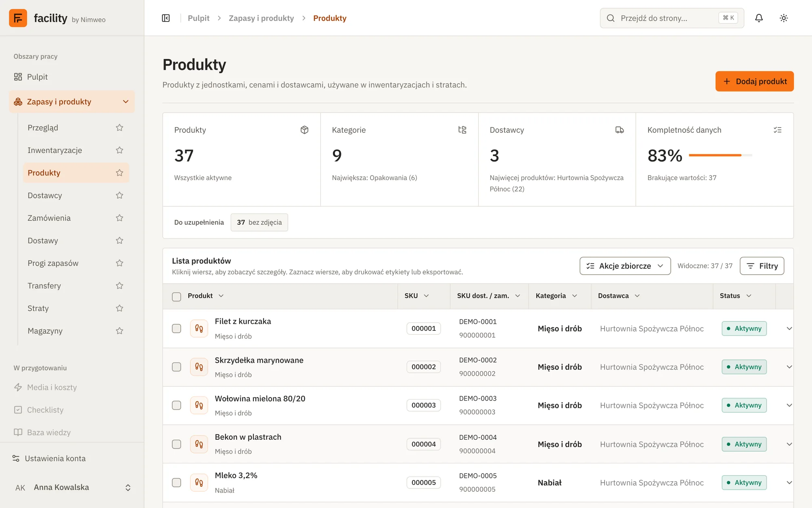The image size is (812, 508).
Task: Select all products with header checkbox
Action: point(176,297)
